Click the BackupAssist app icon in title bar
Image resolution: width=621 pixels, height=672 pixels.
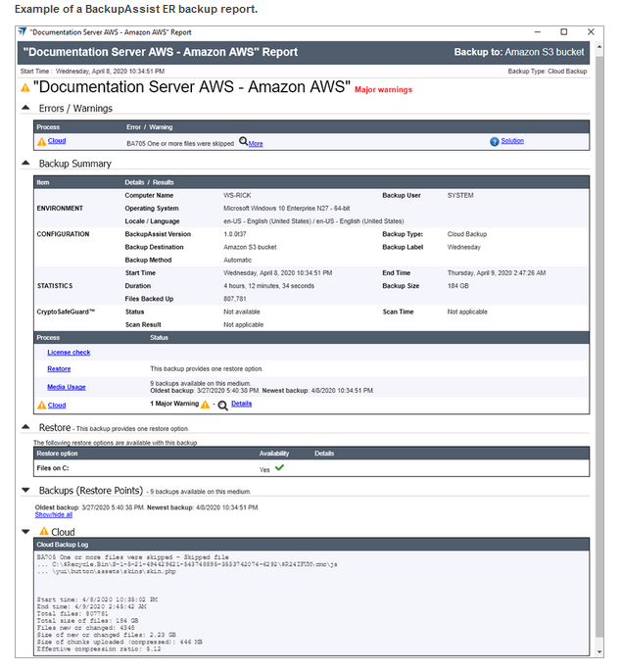tap(24, 31)
